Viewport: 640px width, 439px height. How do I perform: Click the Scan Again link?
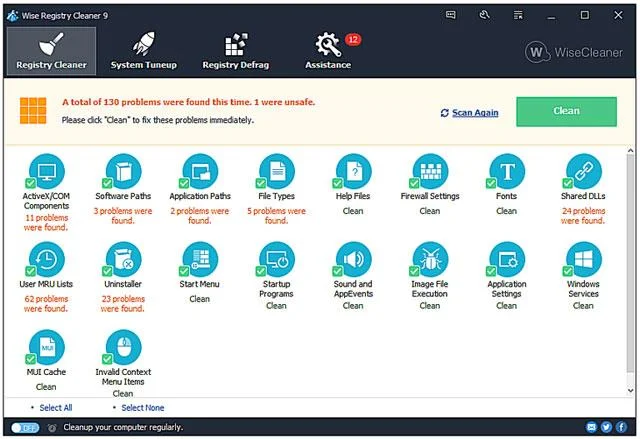coord(475,113)
